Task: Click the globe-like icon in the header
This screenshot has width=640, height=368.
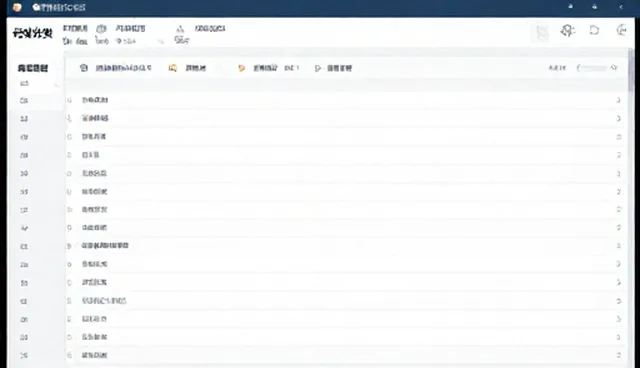Action: coord(101,29)
